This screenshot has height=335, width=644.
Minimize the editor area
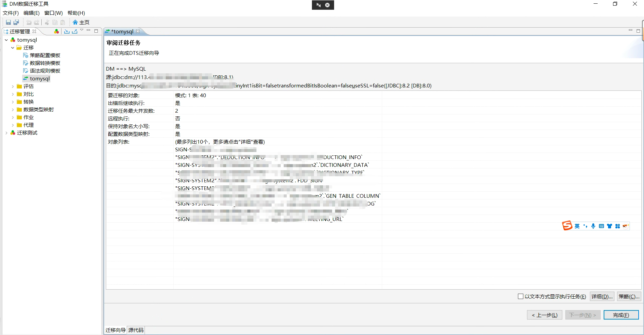click(x=631, y=30)
